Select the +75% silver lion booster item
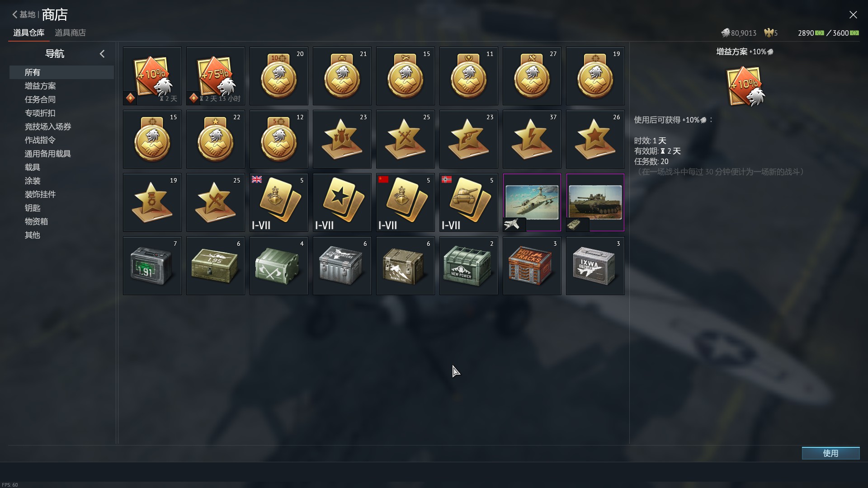The image size is (868, 488). [216, 76]
